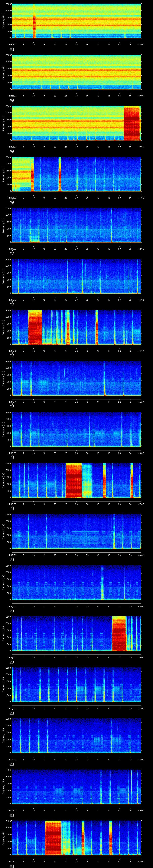Screen dimensions: 153x868
Task: Select the wide red block in the 11:53 panel
Action: [53, 838]
